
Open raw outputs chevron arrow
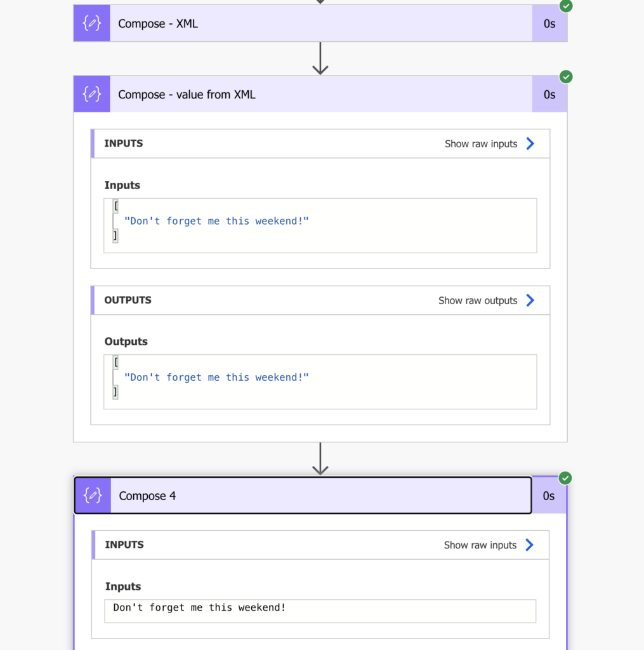click(530, 300)
